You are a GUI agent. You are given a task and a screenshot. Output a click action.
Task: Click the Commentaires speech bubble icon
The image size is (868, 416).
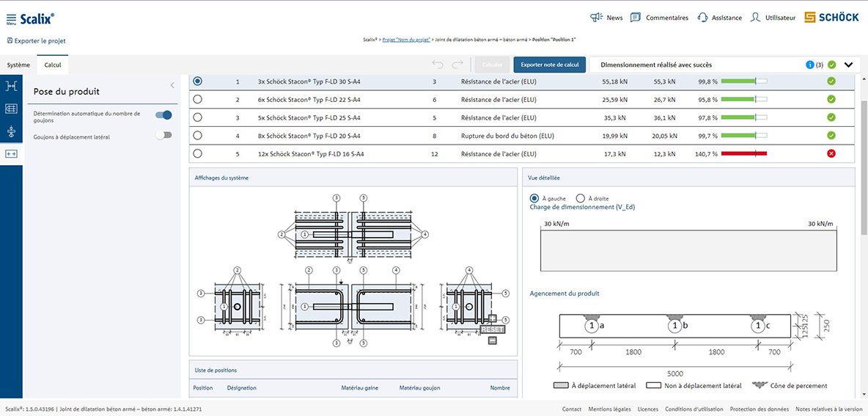[636, 18]
